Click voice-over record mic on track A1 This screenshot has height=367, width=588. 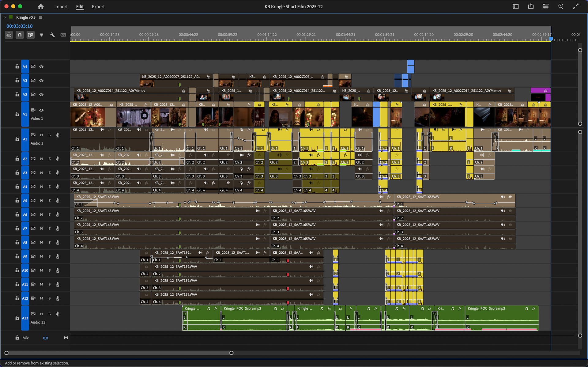58,135
